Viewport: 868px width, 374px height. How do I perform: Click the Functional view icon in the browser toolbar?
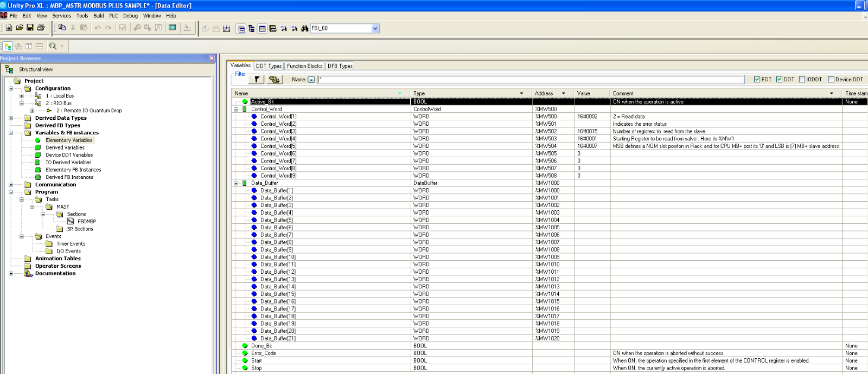tap(18, 46)
